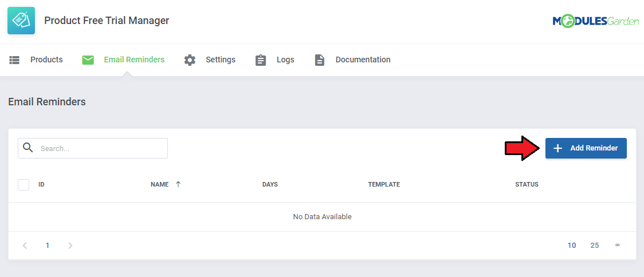Click the plus icon on Add Reminder
644x277 pixels.
click(557, 148)
